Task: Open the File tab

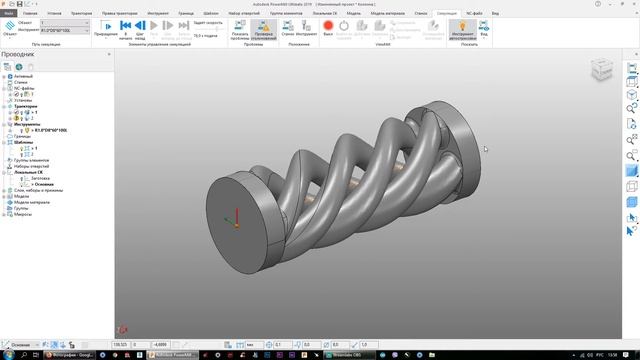Action: click(9, 13)
